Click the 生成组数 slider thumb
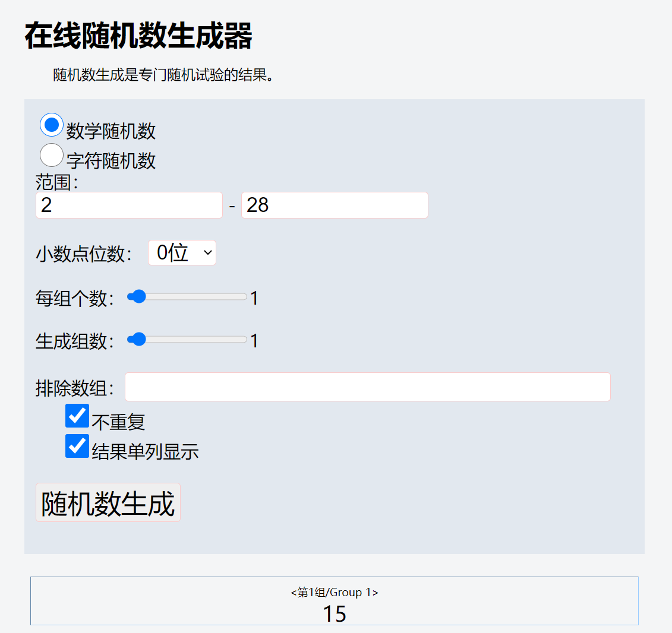Viewport: 672px width, 633px height. tap(137, 340)
